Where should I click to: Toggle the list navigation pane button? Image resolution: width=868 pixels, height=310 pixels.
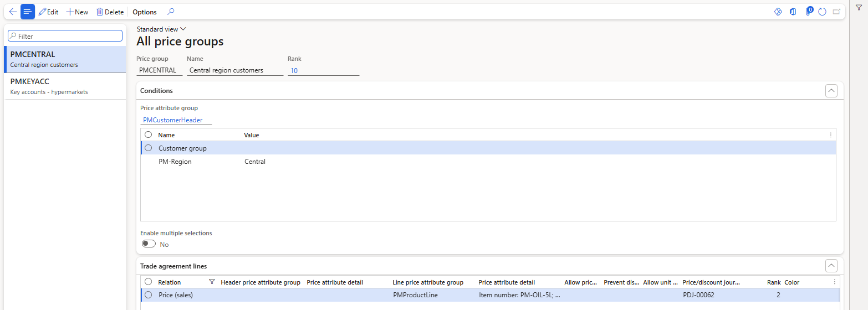coord(28,12)
